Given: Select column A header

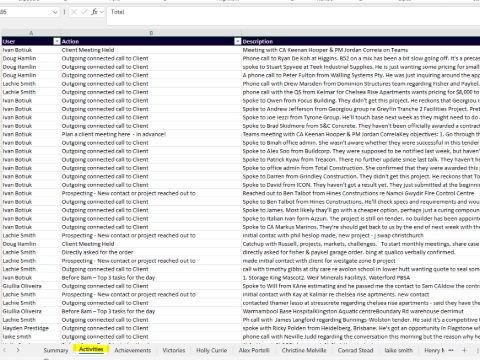Looking at the screenshot, I should pyautogui.click(x=31, y=33).
